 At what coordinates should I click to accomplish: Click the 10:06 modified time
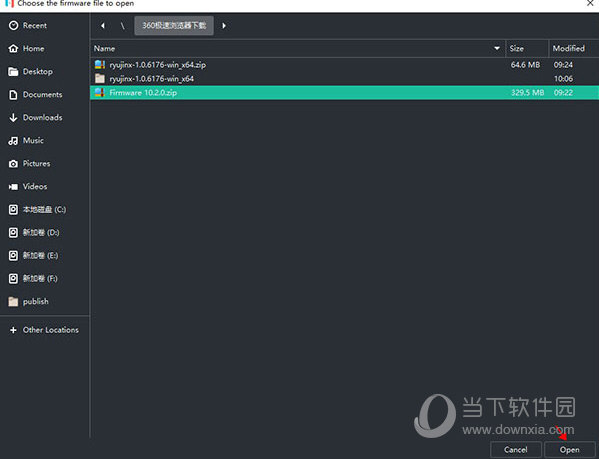pos(563,79)
